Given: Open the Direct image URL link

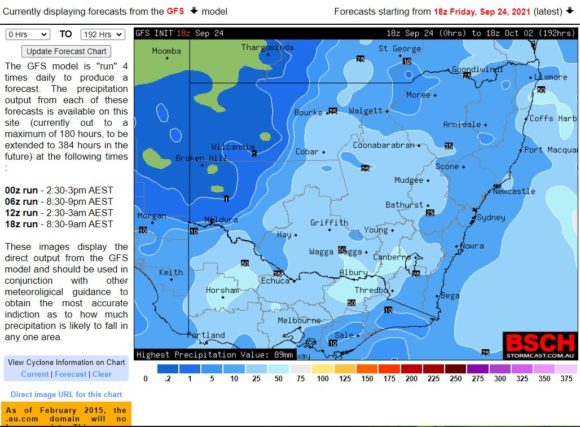Looking at the screenshot, I should click(66, 394).
